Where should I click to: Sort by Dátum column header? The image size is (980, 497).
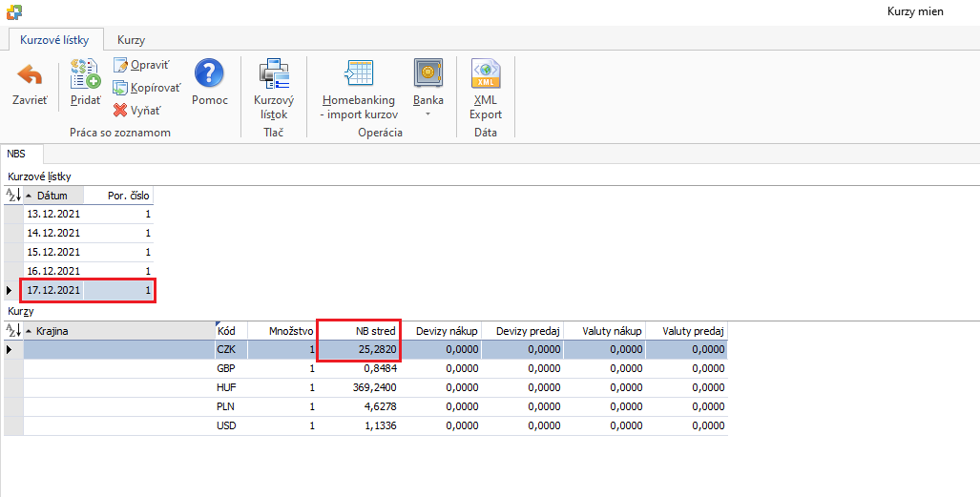[53, 195]
